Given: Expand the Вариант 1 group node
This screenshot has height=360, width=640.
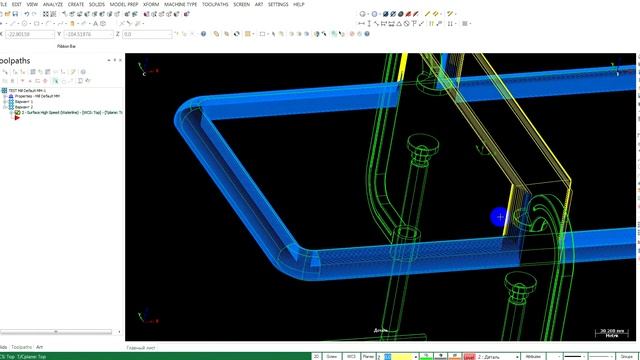Looking at the screenshot, I should tap(5, 102).
